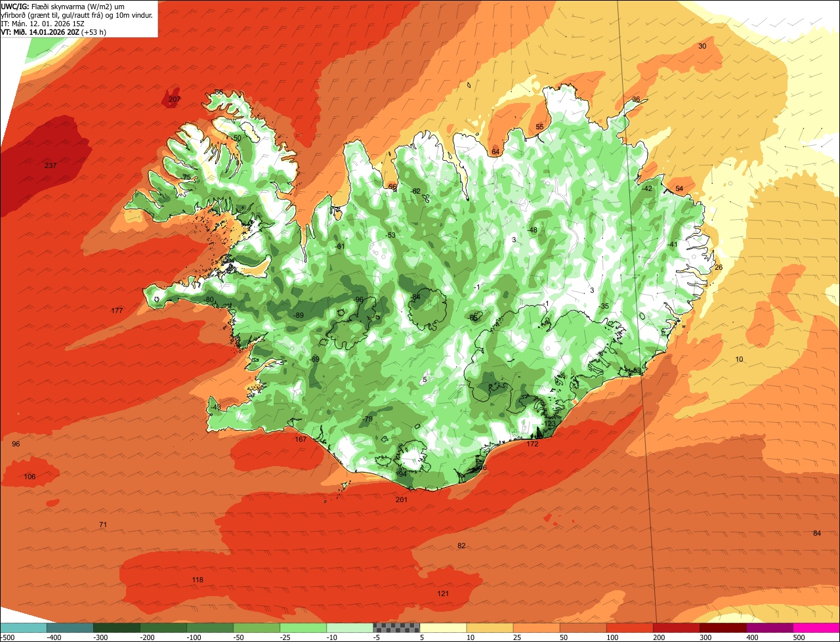This screenshot has width=840, height=642.
Task: Select the pale yellow 5–10 legend swatch
Action: (443, 628)
